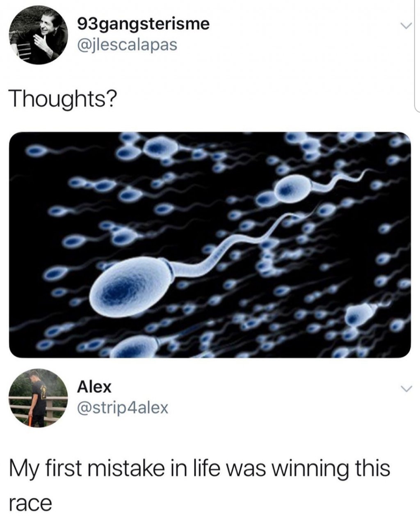Click the @jlescalapas handle
The width and height of the screenshot is (420, 520).
click(127, 44)
